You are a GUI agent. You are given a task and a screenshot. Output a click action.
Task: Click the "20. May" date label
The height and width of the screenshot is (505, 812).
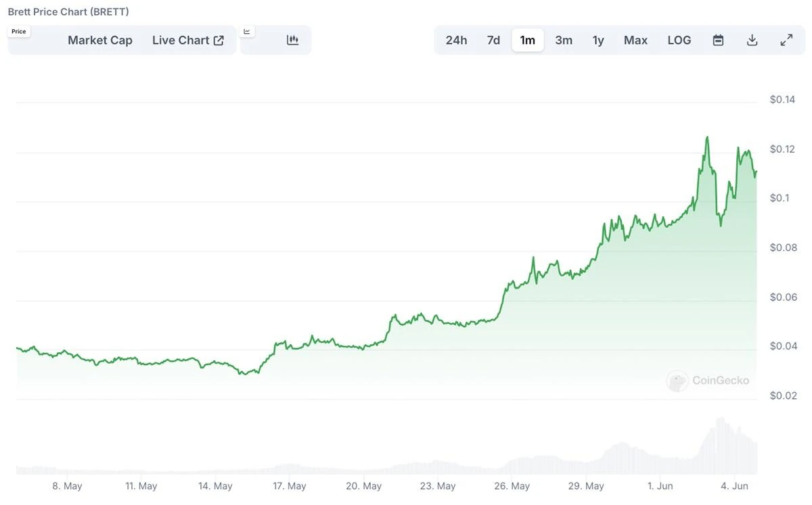[363, 486]
